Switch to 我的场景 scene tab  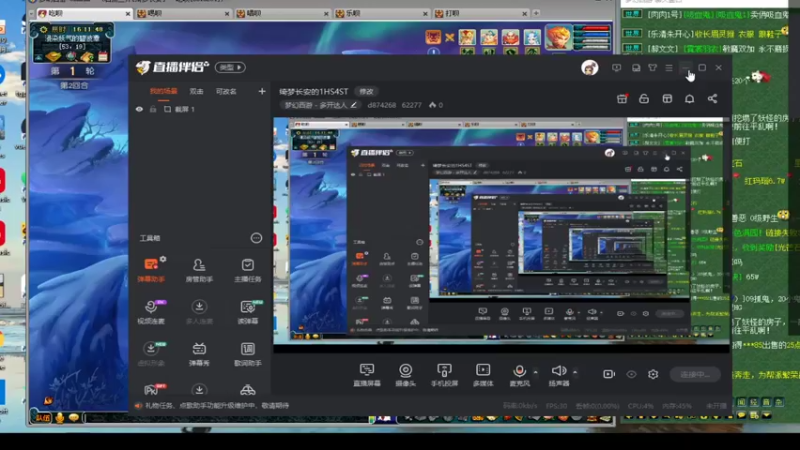tap(163, 91)
